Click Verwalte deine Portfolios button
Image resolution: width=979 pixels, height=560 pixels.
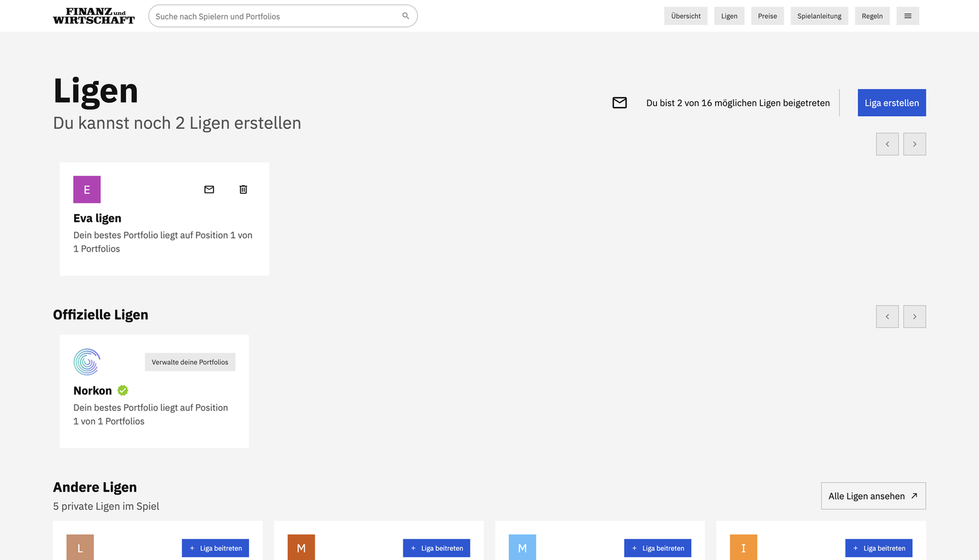190,362
